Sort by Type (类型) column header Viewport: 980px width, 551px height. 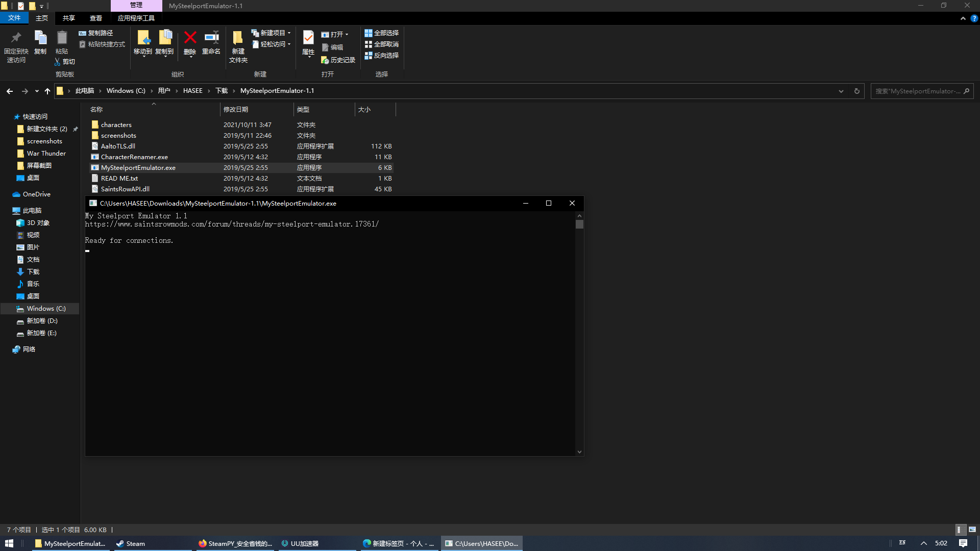[324, 110]
